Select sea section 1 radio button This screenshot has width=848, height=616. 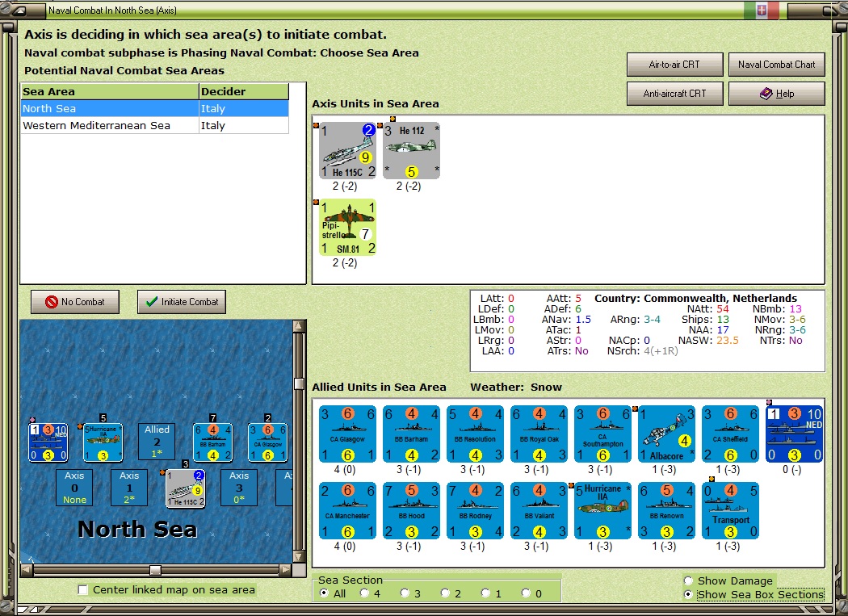pyautogui.click(x=485, y=593)
